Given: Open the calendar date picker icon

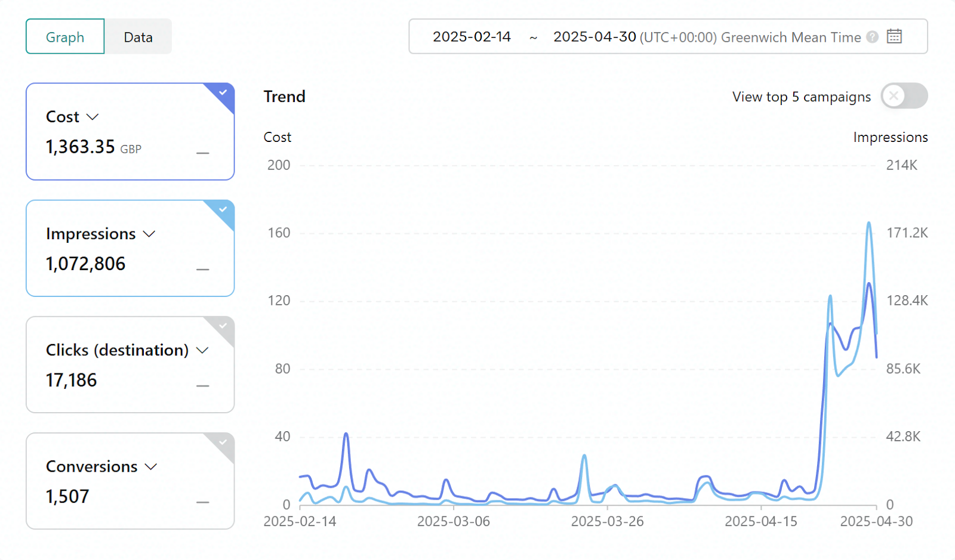Looking at the screenshot, I should tap(894, 36).
